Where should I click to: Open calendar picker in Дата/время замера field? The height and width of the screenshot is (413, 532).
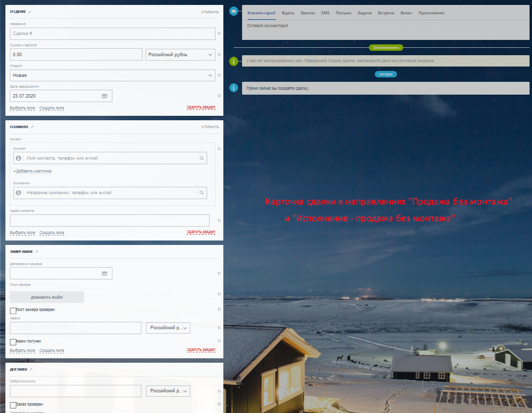click(105, 274)
